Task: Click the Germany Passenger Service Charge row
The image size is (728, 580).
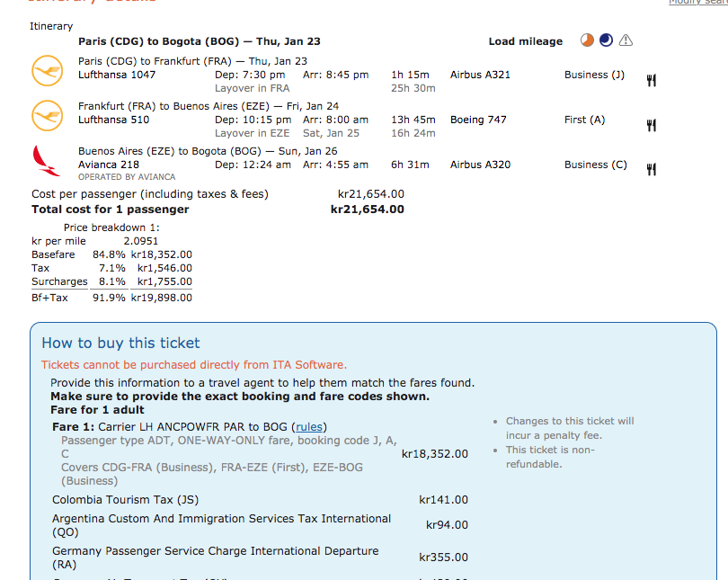Action: pos(216,558)
